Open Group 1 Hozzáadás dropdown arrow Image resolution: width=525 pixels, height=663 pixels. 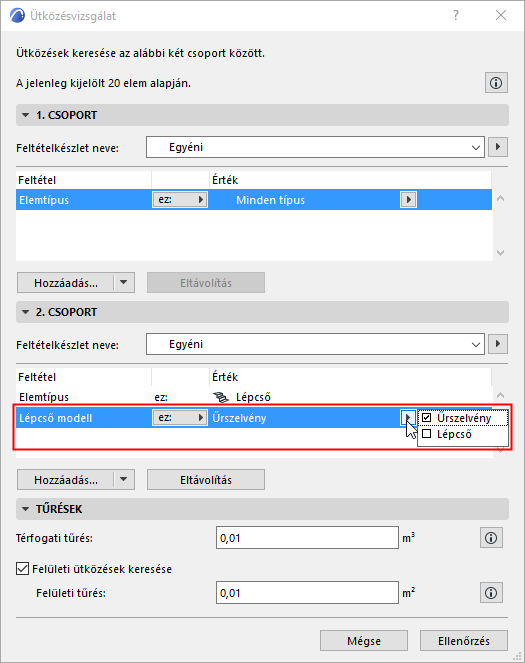click(x=124, y=282)
